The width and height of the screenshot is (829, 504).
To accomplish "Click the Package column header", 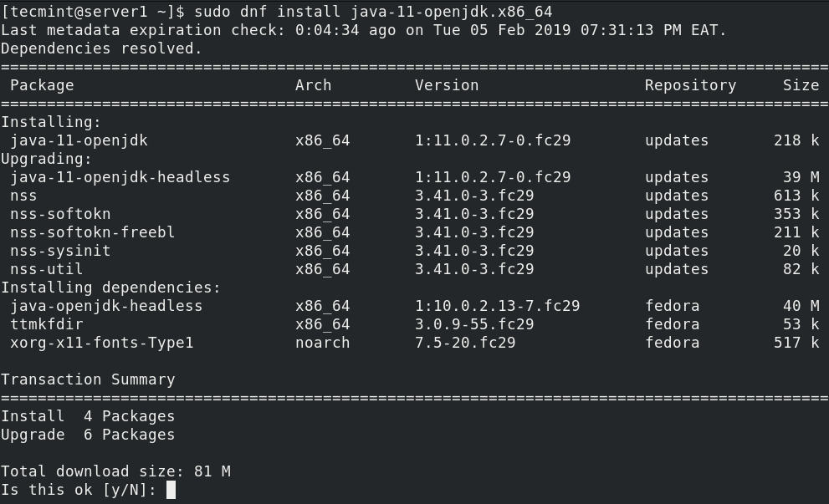I will point(42,85).
